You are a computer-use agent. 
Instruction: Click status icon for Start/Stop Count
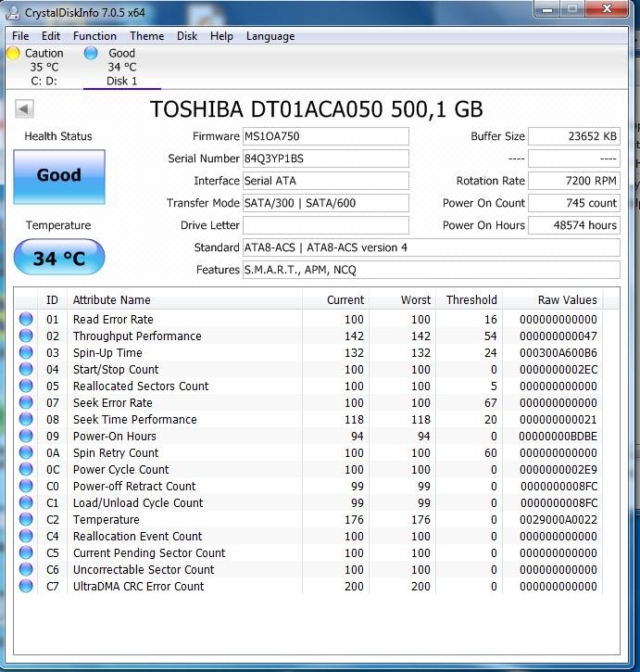click(26, 369)
